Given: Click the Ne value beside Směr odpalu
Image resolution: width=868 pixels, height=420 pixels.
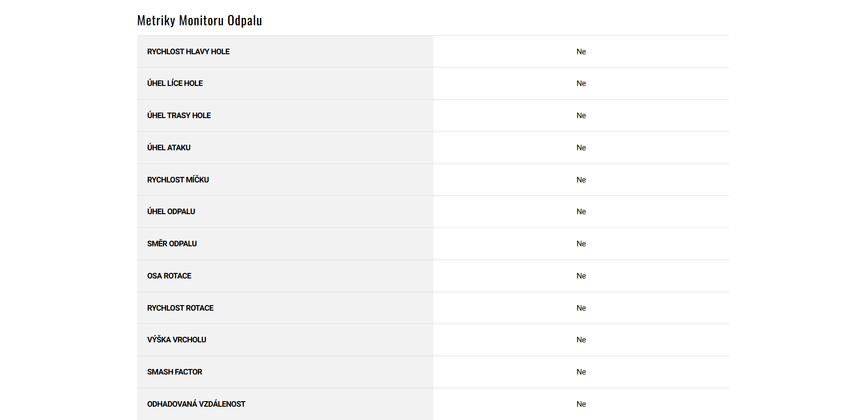Looking at the screenshot, I should (581, 244).
